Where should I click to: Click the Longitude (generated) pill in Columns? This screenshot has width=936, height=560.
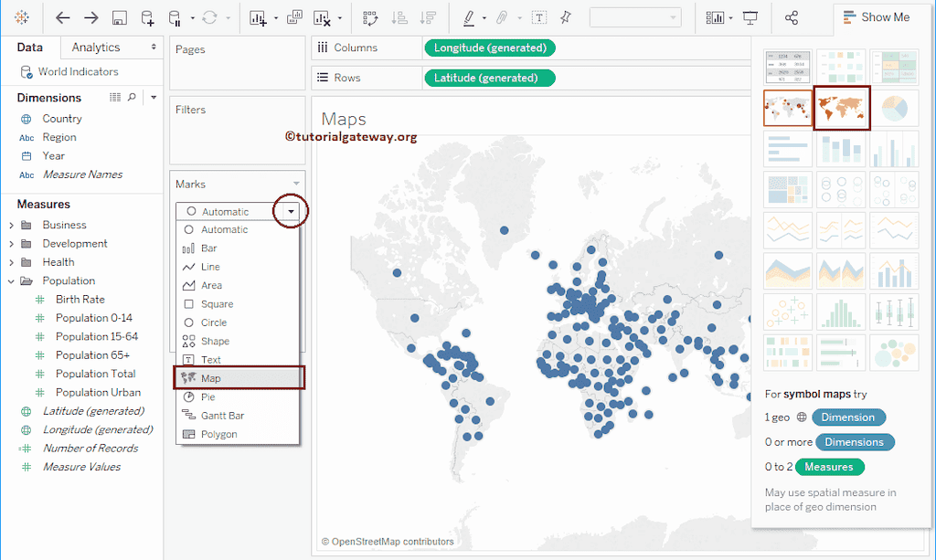click(x=490, y=48)
